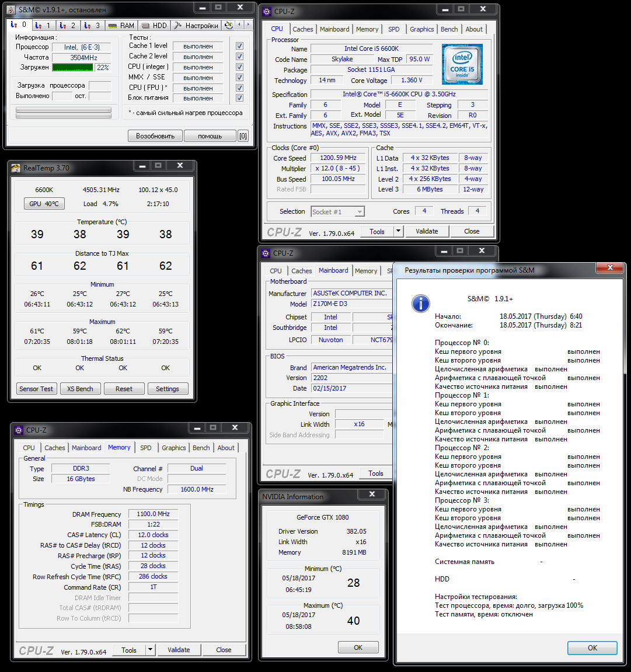This screenshot has height=672, width=631.
Task: Open the RAM tab in S&M
Action: click(121, 26)
